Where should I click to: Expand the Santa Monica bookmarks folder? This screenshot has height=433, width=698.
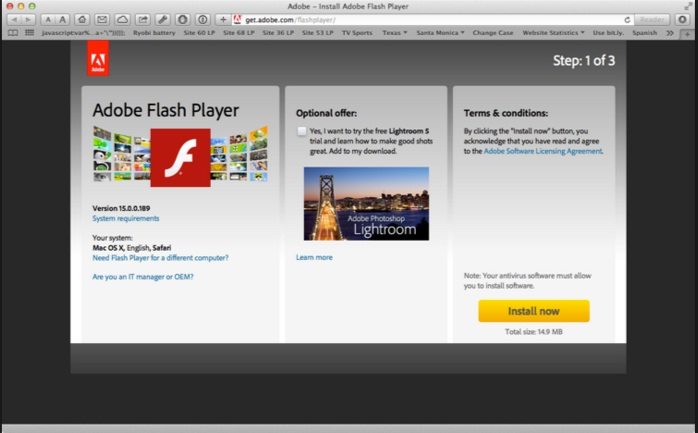coord(440,33)
